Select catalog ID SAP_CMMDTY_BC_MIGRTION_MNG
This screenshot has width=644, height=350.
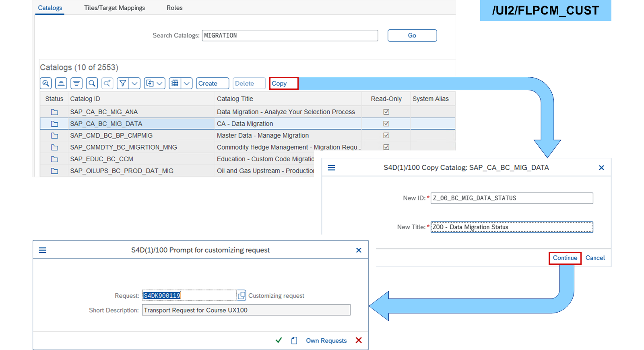124,147
